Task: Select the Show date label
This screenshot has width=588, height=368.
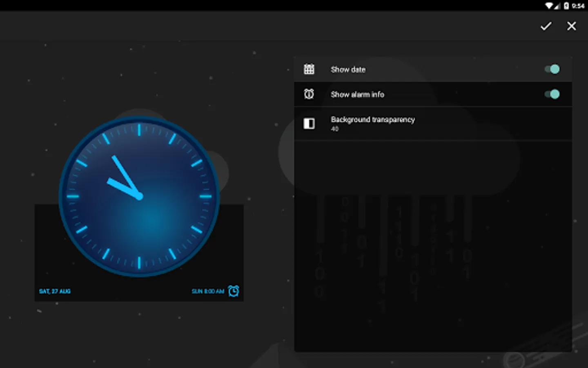Action: pos(348,70)
